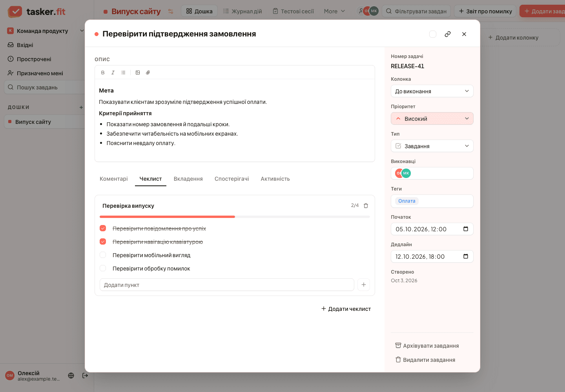Click the tasker.fit logo
The width and height of the screenshot is (565, 392).
[x=36, y=11]
